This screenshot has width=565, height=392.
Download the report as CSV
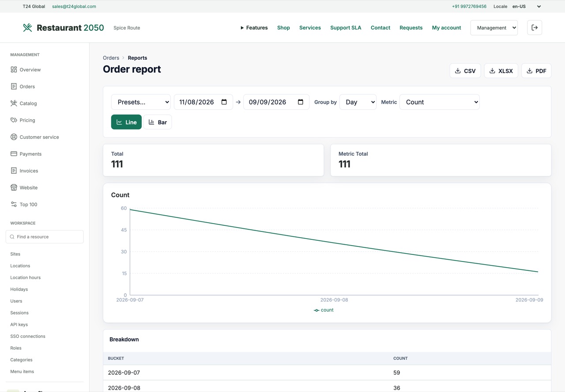pos(465,71)
